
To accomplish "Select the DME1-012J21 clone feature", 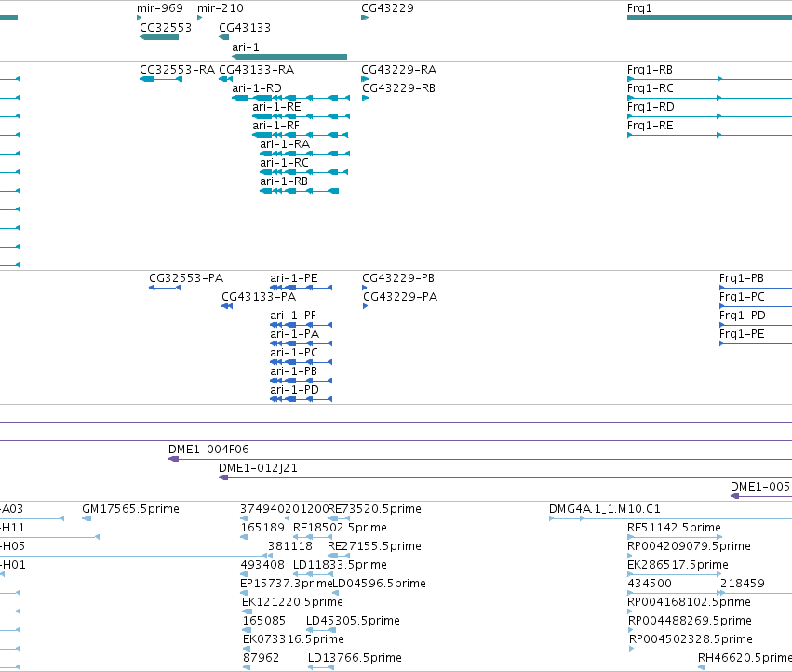I will pyautogui.click(x=505, y=477).
